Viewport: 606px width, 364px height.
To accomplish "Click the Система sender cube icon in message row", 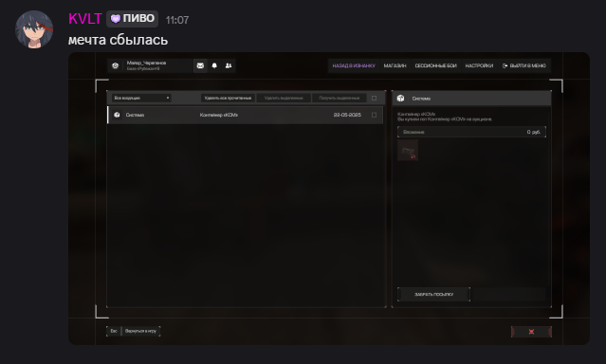I will (117, 115).
